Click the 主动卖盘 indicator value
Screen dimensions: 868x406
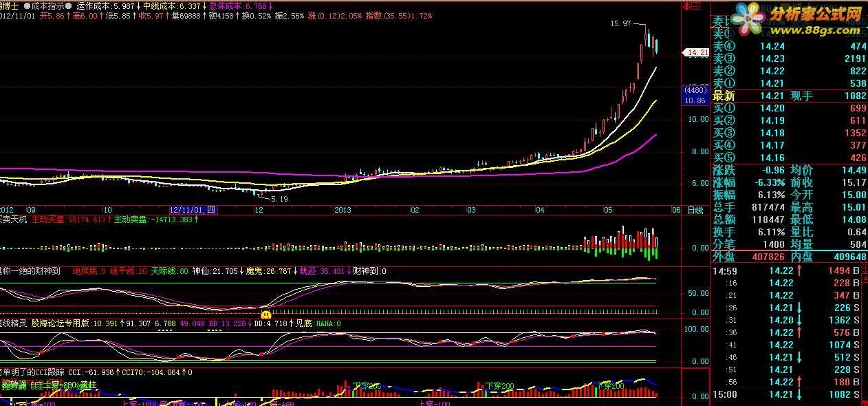[155, 220]
